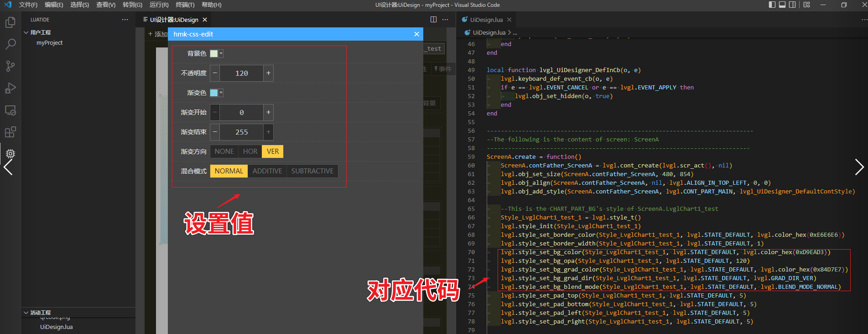Increase 不透明度 value with plus button
Image resolution: width=868 pixels, height=334 pixels.
tap(268, 73)
